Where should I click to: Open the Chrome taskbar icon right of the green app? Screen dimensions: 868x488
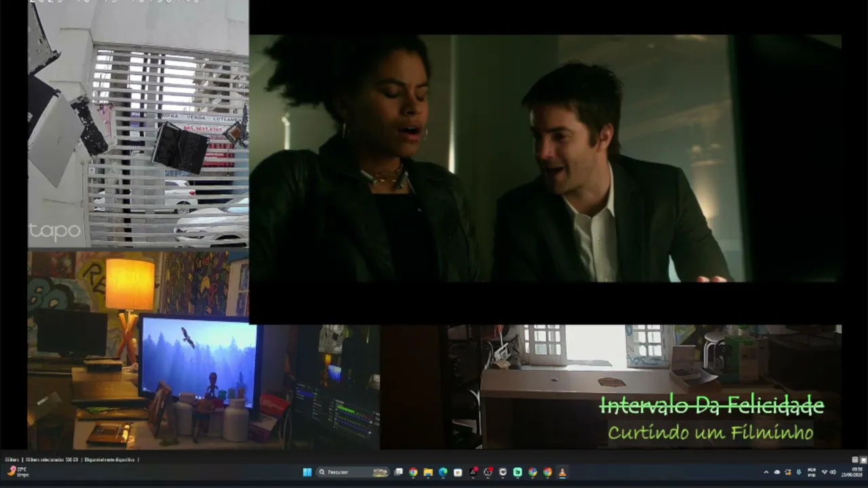532,472
